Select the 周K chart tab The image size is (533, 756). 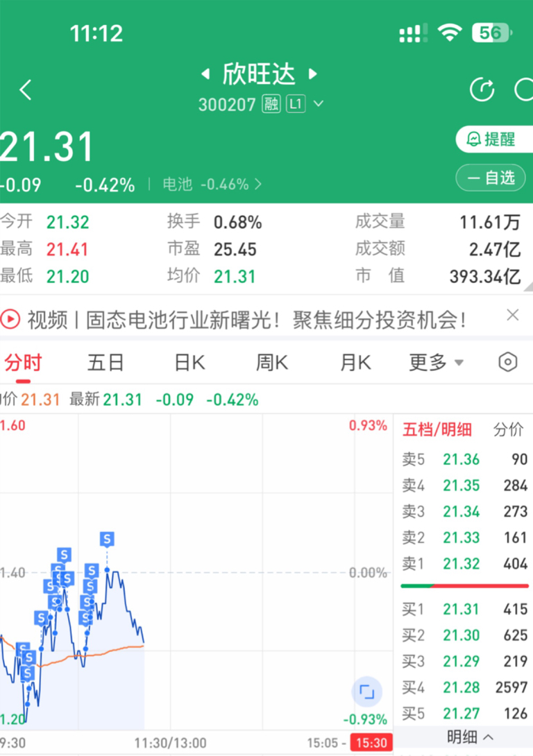(272, 363)
